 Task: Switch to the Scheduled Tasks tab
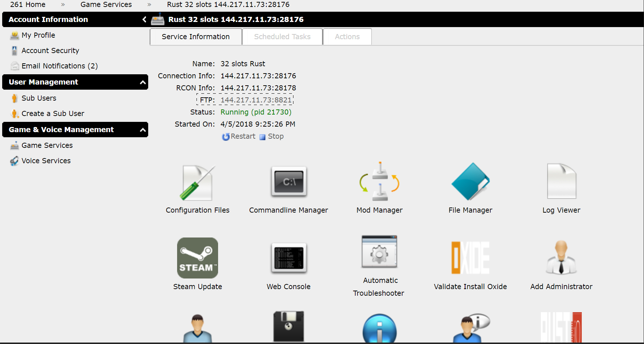point(282,37)
